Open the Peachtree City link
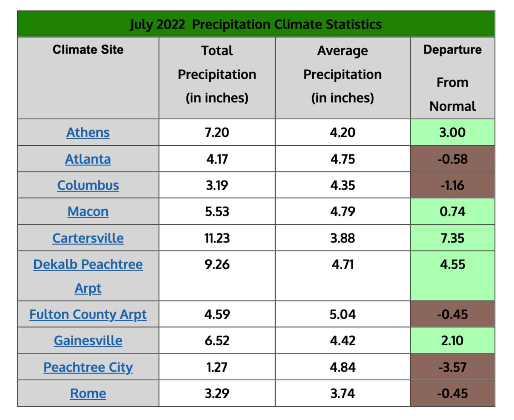Viewport: 514px width, 420px height. click(88, 367)
